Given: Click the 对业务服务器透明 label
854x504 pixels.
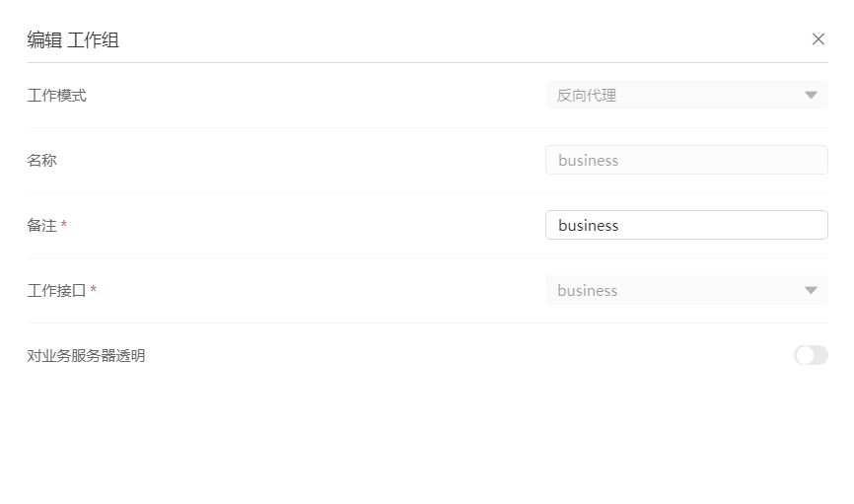Looking at the screenshot, I should [x=87, y=356].
